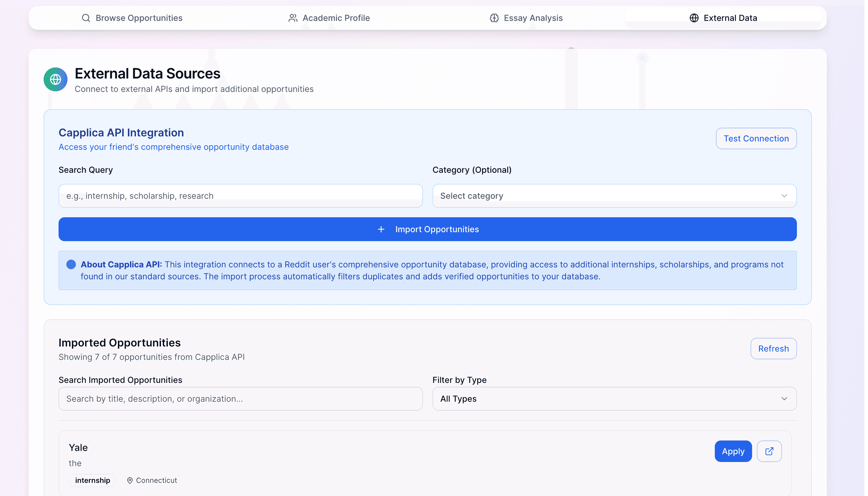868x496 pixels.
Task: Click the blue info dot beside About Capplica API
Action: point(71,265)
